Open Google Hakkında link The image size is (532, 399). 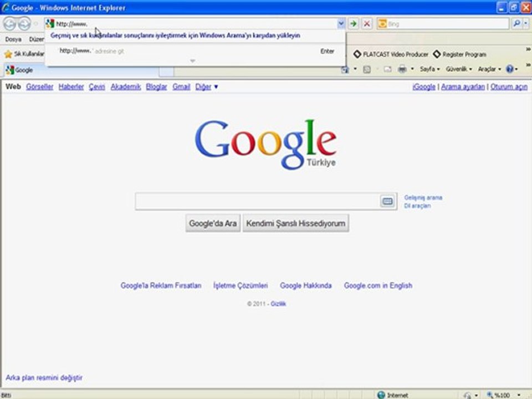pos(306,286)
